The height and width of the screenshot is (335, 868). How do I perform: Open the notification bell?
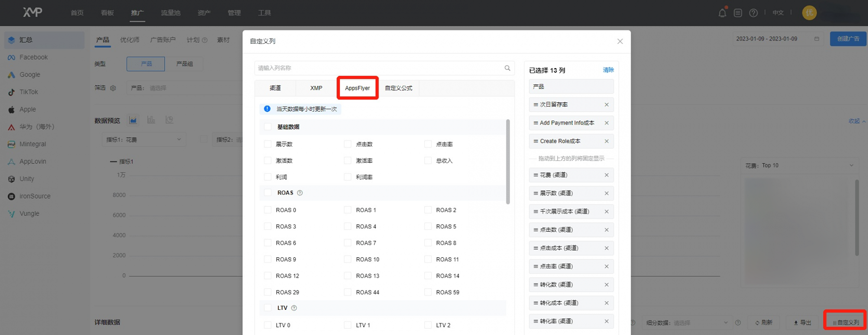click(722, 13)
